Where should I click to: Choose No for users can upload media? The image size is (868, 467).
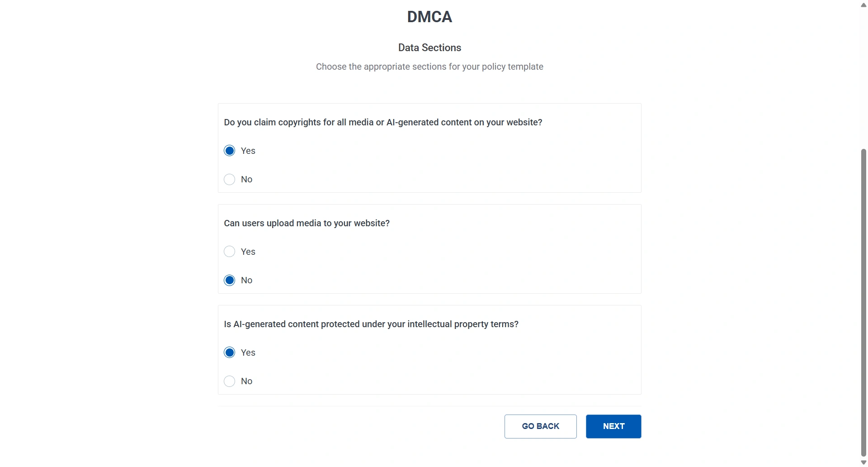[x=229, y=280]
